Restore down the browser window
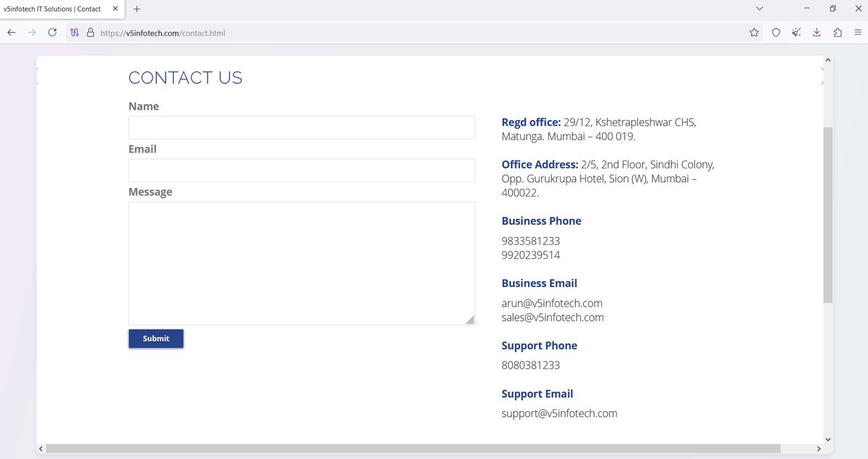The width and height of the screenshot is (868, 459). coord(833,9)
